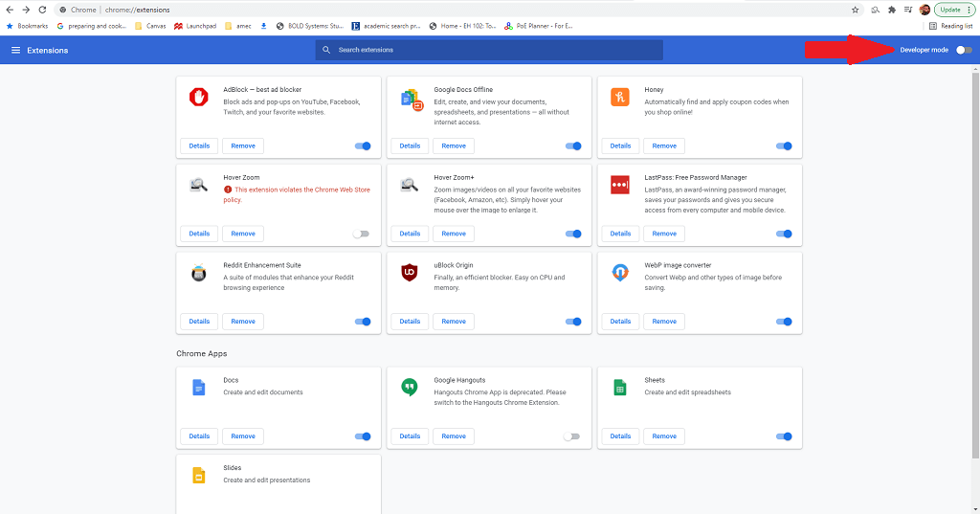The width and height of the screenshot is (980, 514).
Task: Open the PoE Planner bookmark
Action: pyautogui.click(x=539, y=26)
